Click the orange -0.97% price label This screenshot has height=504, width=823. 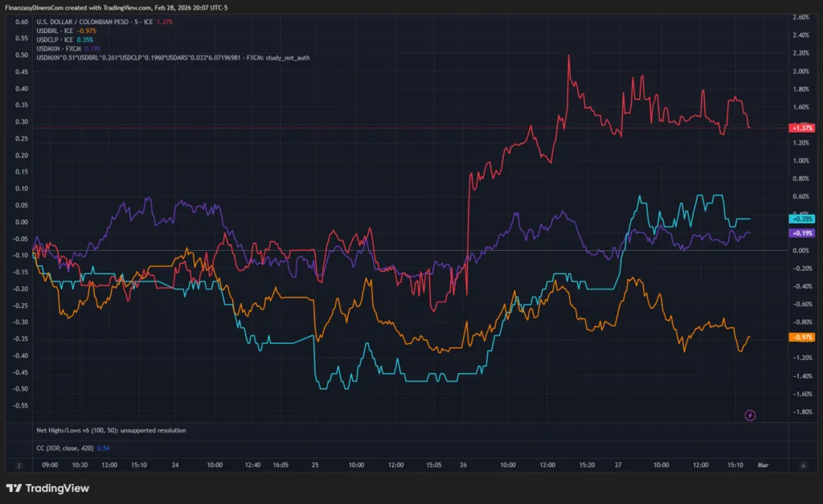pos(801,337)
